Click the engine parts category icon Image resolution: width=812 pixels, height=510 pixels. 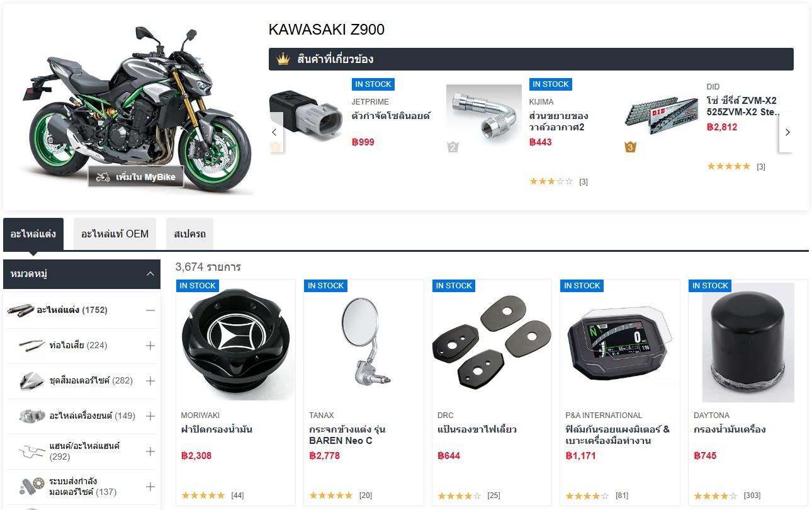pos(31,416)
